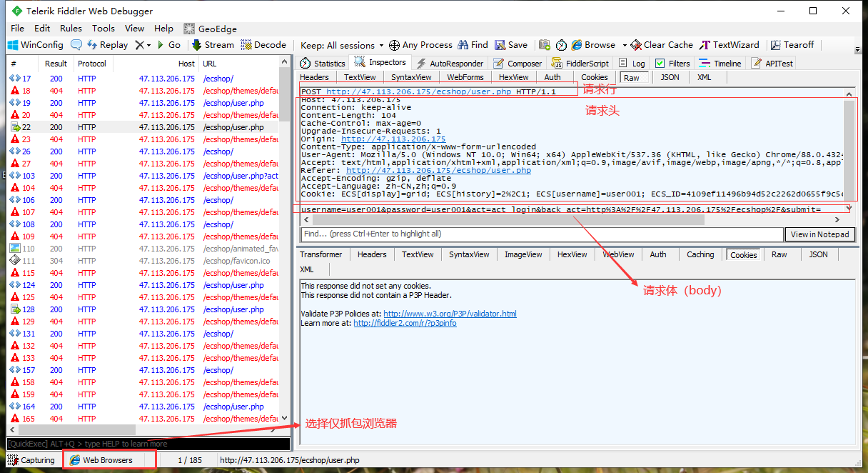The image size is (868, 473).
Task: Select session 110 /ecshop/animated_fav row
Action: tap(143, 249)
